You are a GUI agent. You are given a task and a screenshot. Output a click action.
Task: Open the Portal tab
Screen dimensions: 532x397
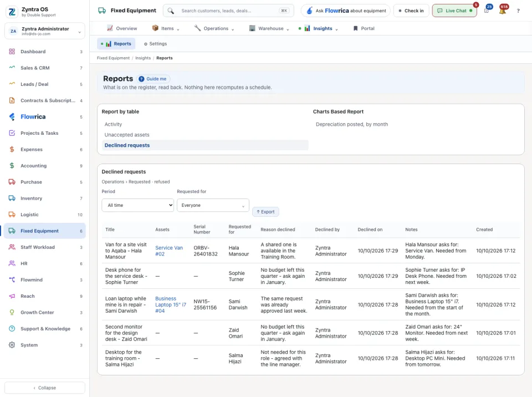pyautogui.click(x=364, y=28)
